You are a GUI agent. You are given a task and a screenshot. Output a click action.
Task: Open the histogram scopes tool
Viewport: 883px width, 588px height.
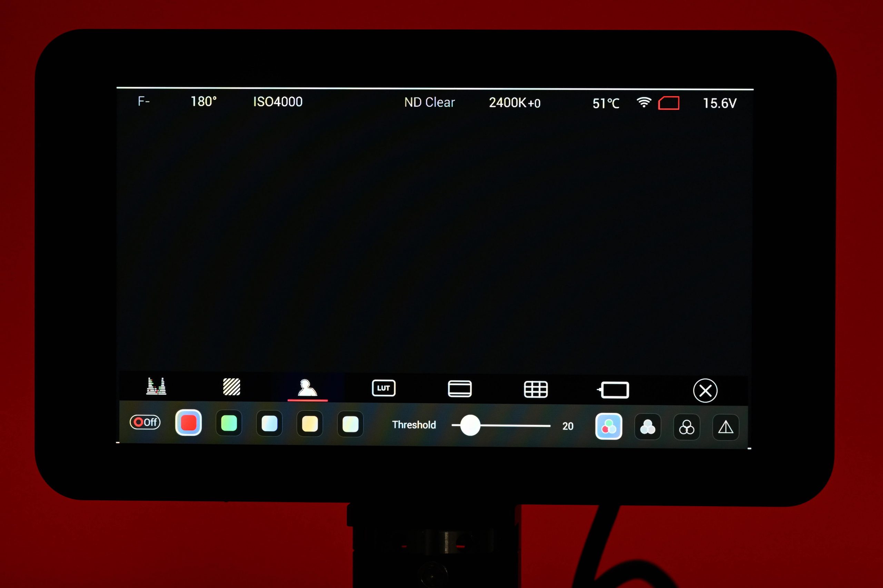156,386
